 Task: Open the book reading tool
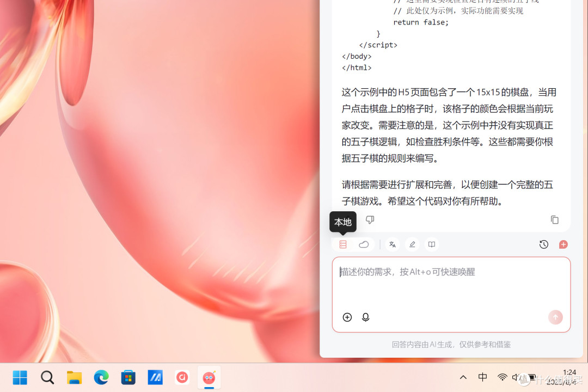click(432, 244)
